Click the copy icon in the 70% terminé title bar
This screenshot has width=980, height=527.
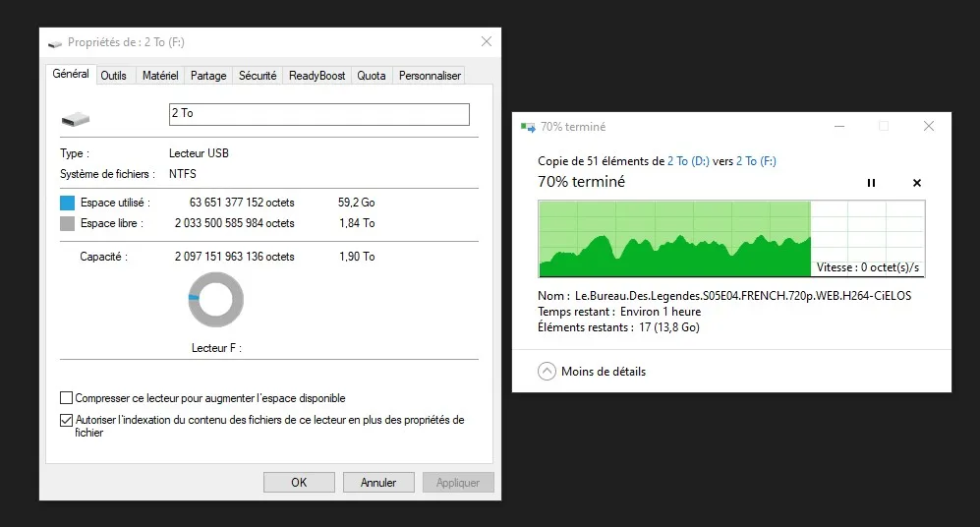528,127
